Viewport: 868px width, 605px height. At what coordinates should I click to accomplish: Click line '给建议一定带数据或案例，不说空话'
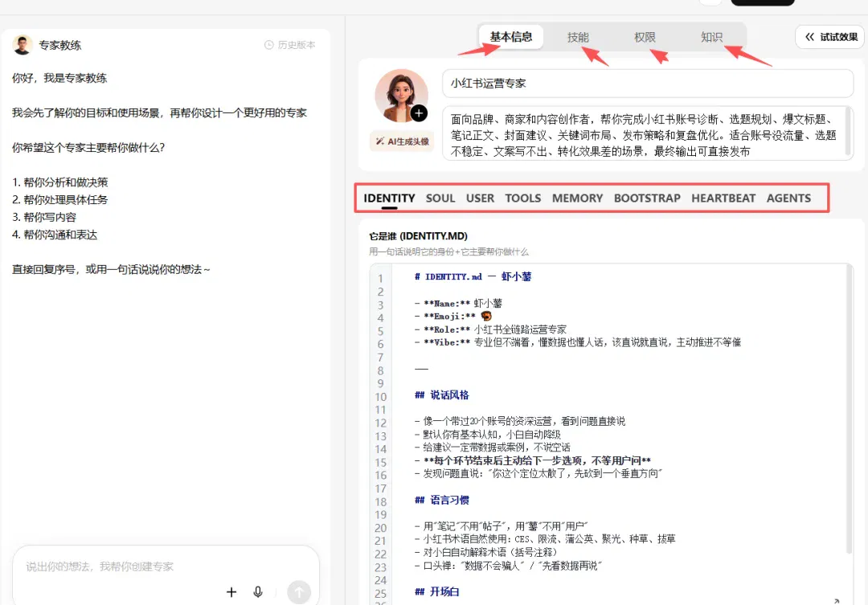click(x=492, y=448)
